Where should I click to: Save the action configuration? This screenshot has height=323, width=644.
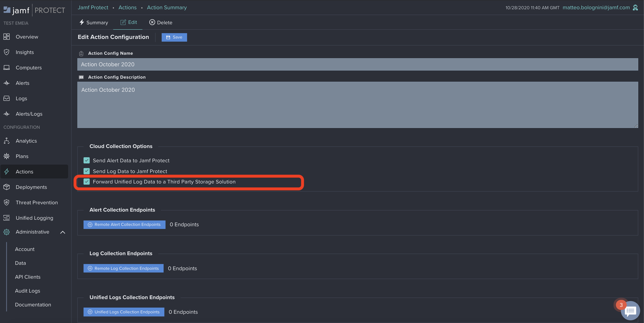[x=174, y=37]
